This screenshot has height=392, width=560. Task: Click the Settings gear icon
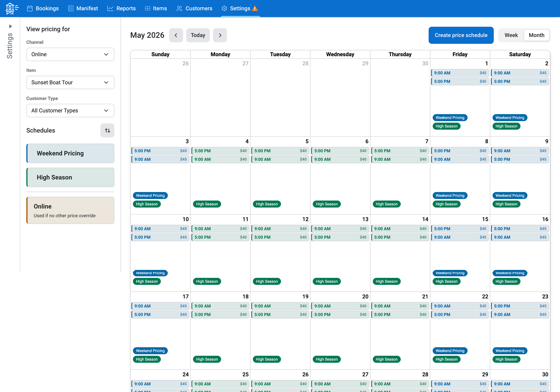point(224,9)
